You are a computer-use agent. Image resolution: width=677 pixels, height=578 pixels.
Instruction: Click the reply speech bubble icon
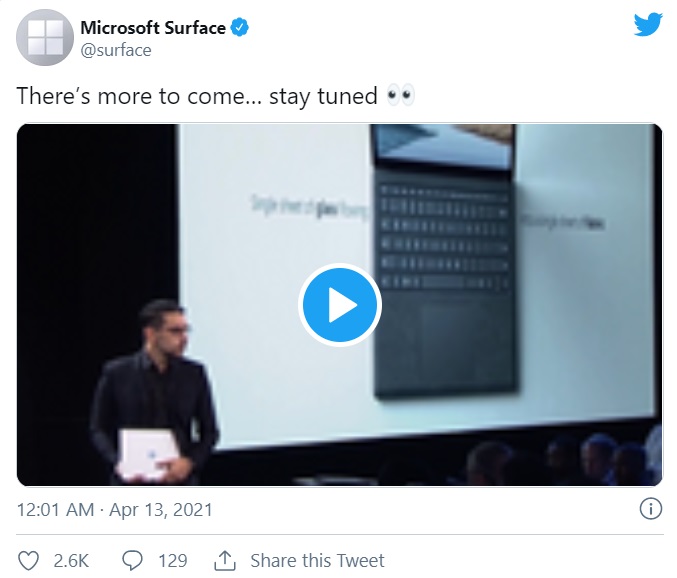click(132, 561)
